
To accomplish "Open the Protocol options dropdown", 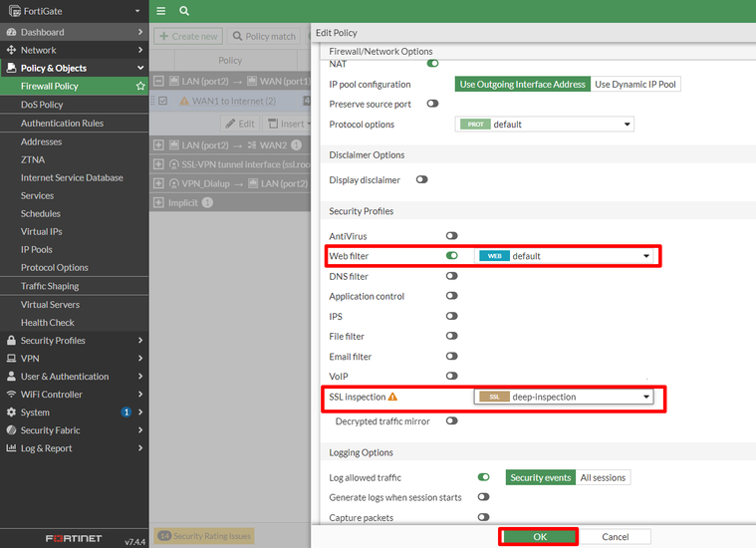I will [x=545, y=125].
